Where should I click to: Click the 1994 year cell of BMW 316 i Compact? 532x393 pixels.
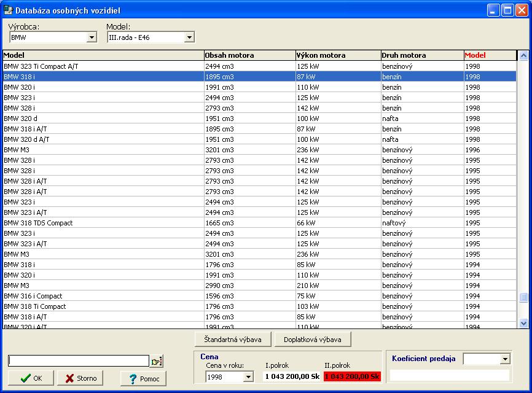coord(490,296)
